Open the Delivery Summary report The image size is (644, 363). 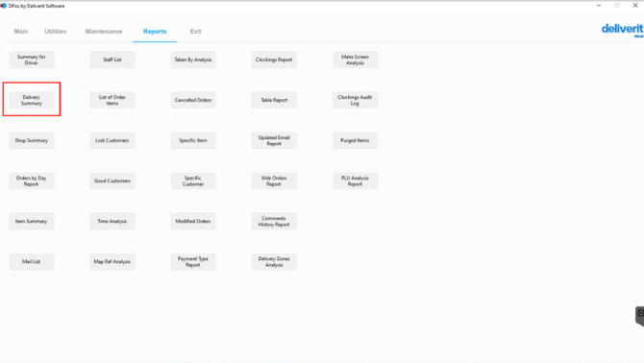pyautogui.click(x=31, y=100)
